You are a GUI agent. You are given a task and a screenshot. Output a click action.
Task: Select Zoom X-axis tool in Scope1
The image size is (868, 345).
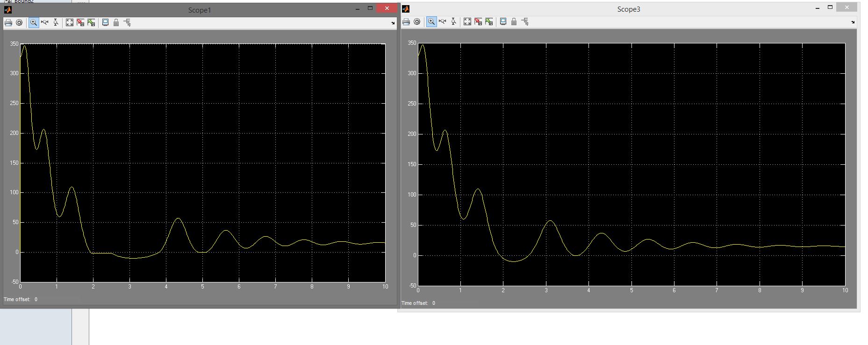(x=45, y=22)
